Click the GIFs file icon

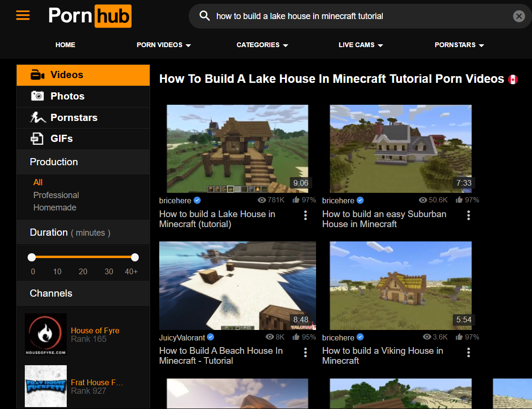(37, 139)
